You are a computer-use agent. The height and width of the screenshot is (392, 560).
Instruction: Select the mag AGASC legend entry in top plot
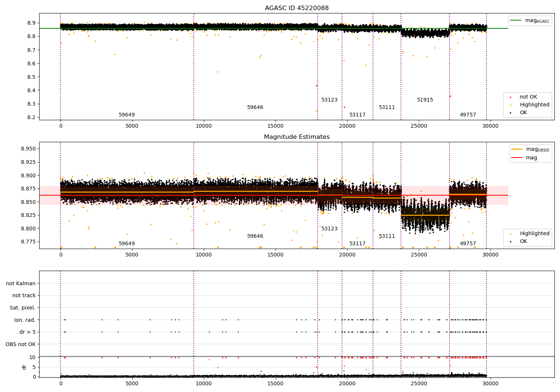(530, 21)
